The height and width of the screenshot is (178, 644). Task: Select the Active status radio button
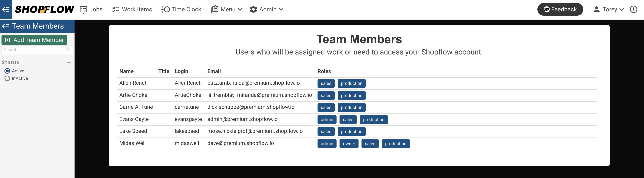pos(7,71)
